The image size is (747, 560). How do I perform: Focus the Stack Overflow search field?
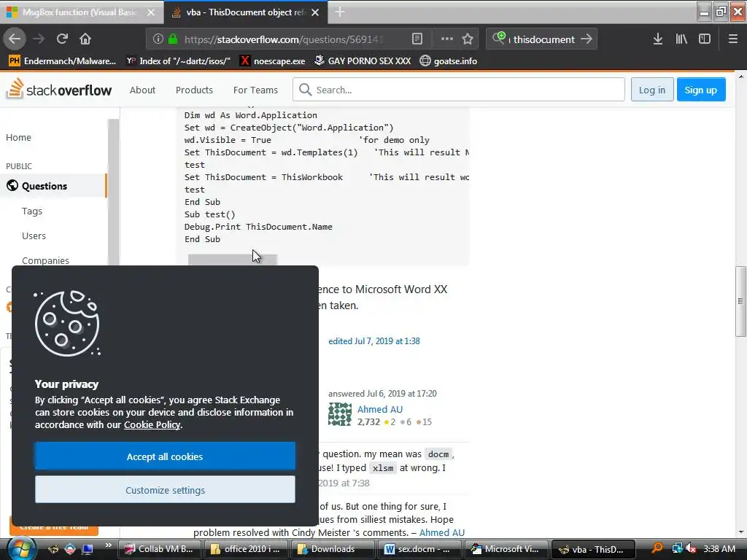click(458, 90)
